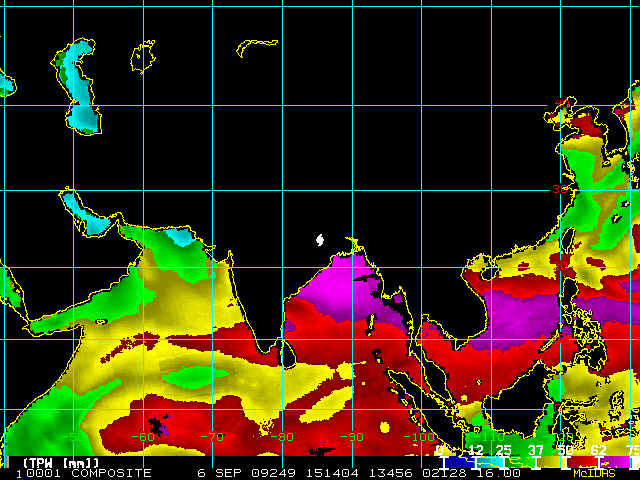This screenshot has height=480, width=640.
Task: Select the -80 longitude label
Action: coord(282,437)
